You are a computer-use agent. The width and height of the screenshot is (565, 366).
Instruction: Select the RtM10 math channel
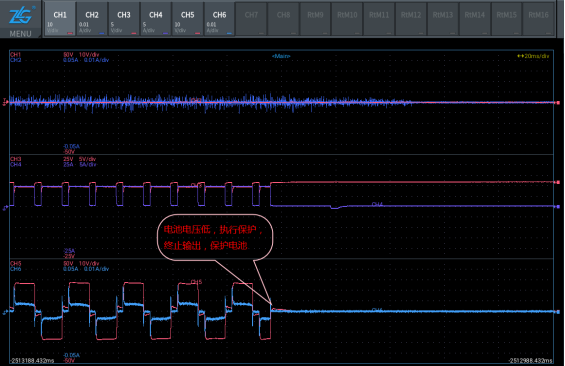click(347, 19)
